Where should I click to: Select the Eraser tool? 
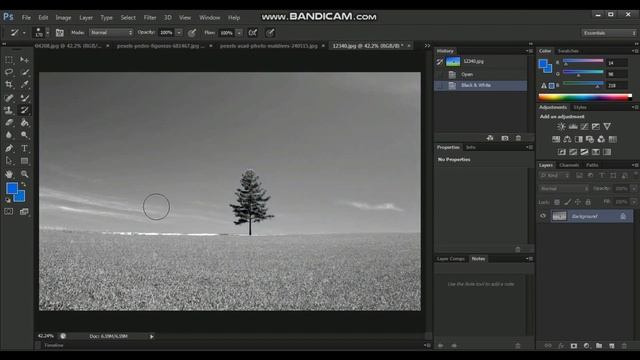click(x=9, y=122)
